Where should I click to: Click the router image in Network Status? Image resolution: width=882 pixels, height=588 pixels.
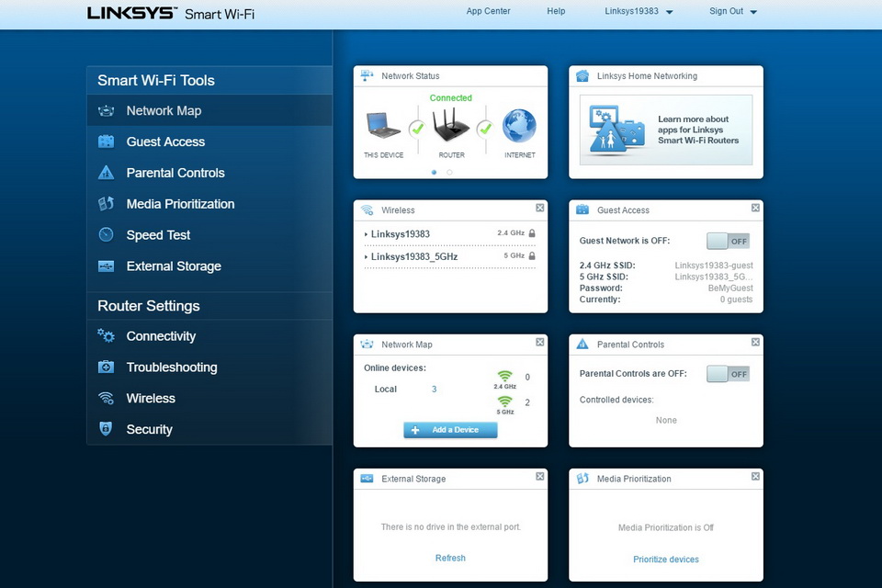[x=450, y=126]
